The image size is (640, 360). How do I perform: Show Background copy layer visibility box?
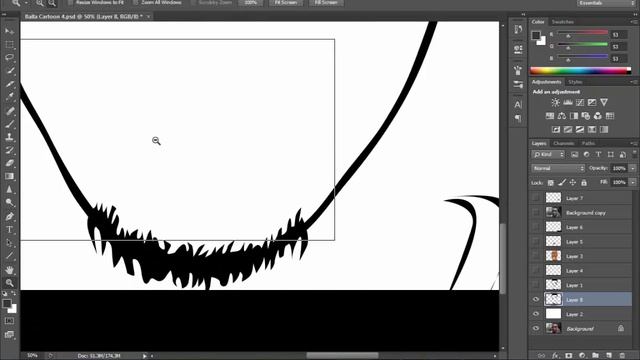coord(536,213)
